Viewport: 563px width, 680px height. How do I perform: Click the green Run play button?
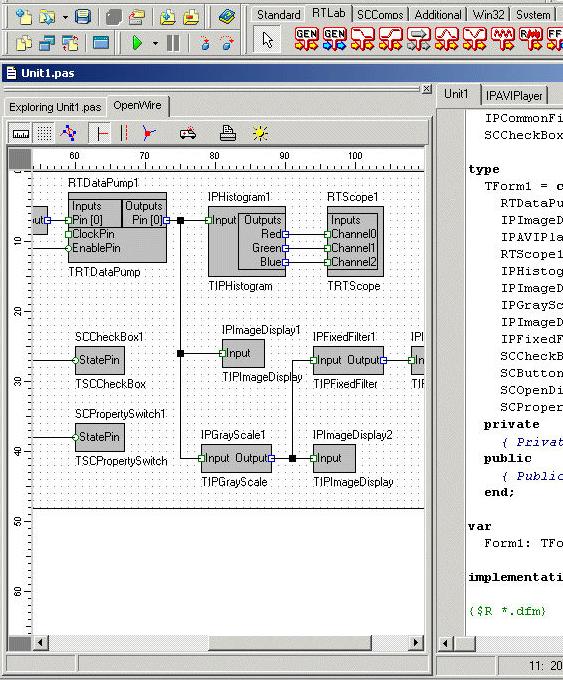click(x=137, y=43)
